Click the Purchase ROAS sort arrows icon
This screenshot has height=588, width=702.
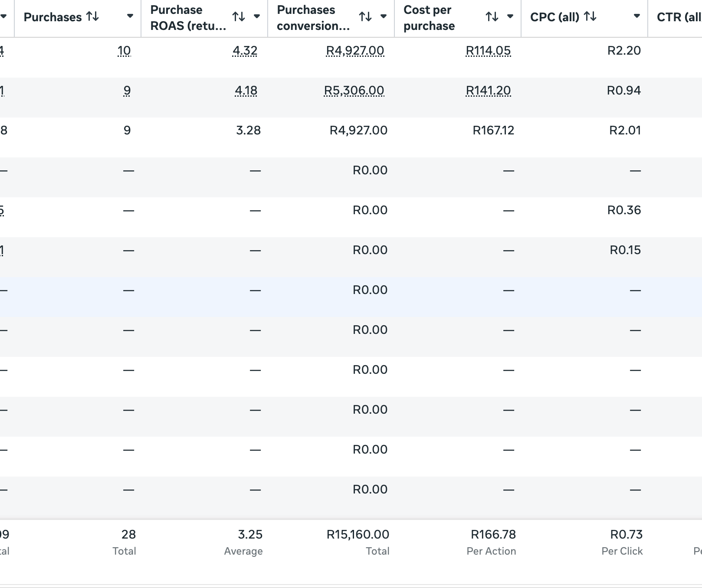(239, 17)
